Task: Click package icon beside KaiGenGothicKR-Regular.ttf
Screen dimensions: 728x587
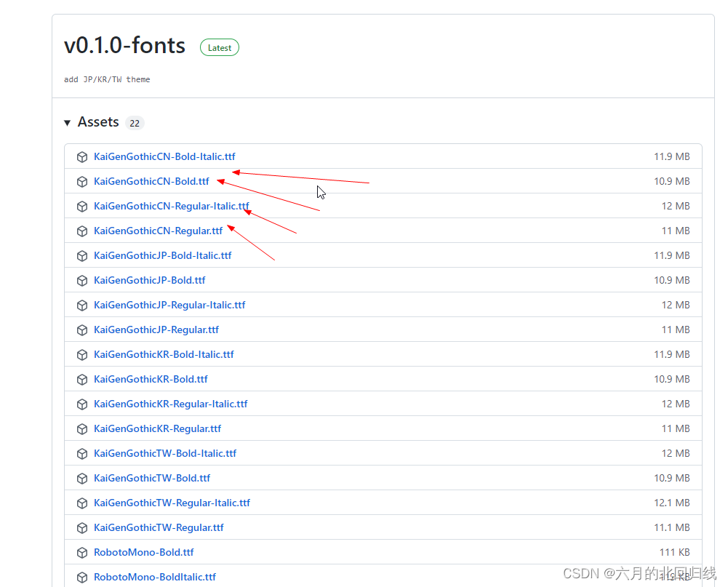Action: [x=82, y=429]
